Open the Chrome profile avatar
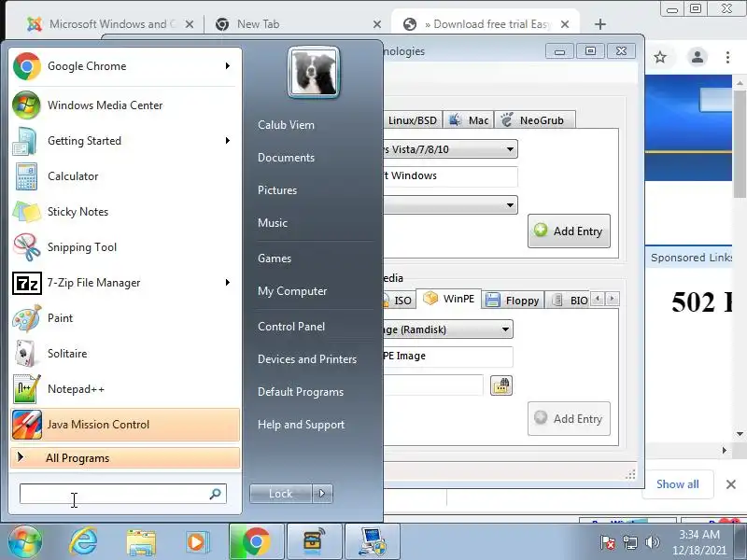The width and height of the screenshot is (747, 560). 698,57
